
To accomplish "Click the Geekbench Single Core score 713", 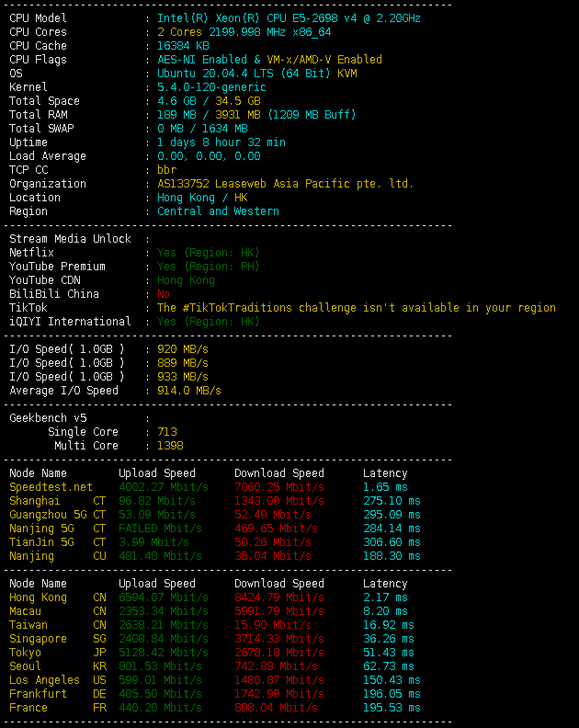I will coord(166,432).
